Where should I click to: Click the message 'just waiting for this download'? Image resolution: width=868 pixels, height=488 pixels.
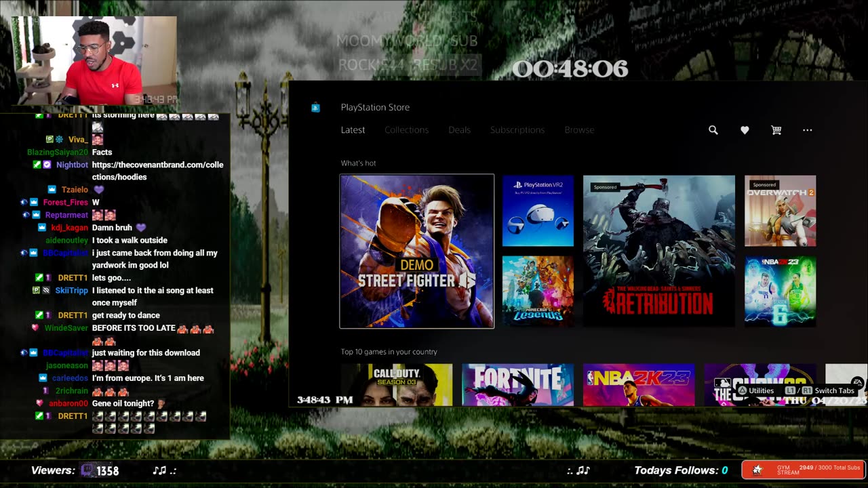point(146,353)
